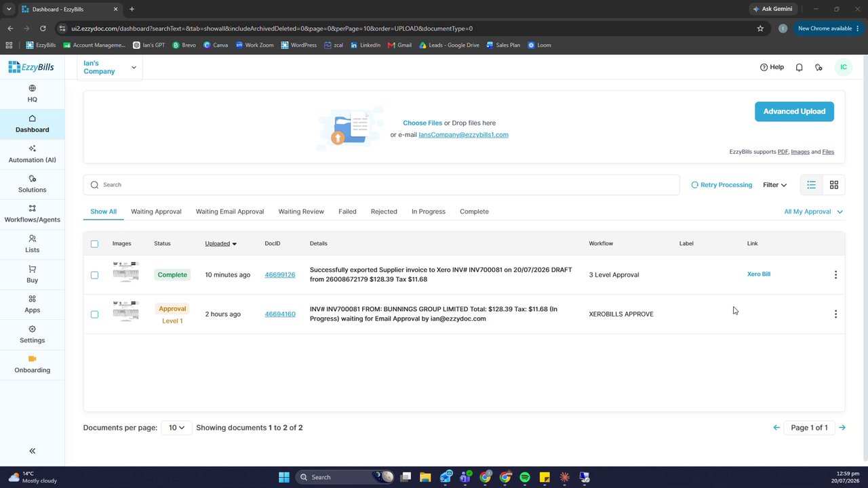Change documents per page dropdown

[176, 428]
